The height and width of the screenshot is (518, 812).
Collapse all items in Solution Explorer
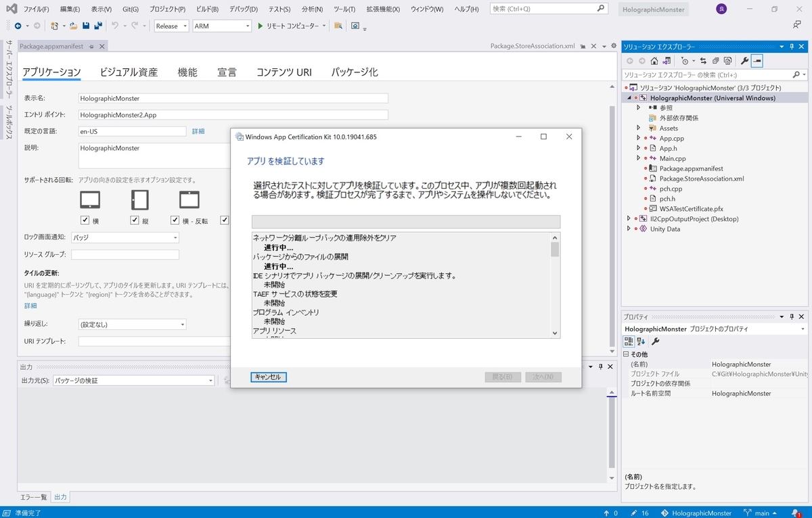716,61
